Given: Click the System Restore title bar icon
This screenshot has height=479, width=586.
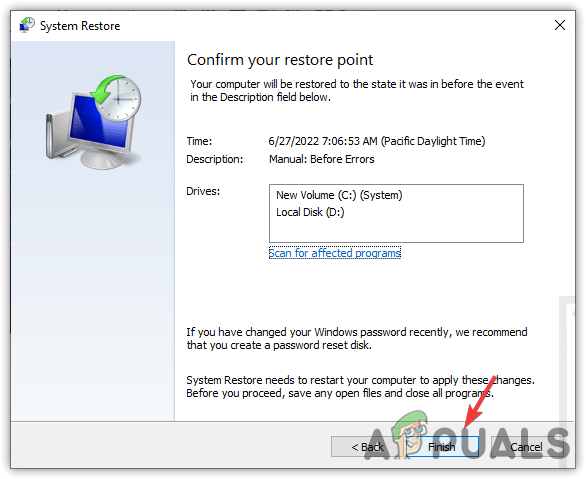Looking at the screenshot, I should pyautogui.click(x=27, y=25).
